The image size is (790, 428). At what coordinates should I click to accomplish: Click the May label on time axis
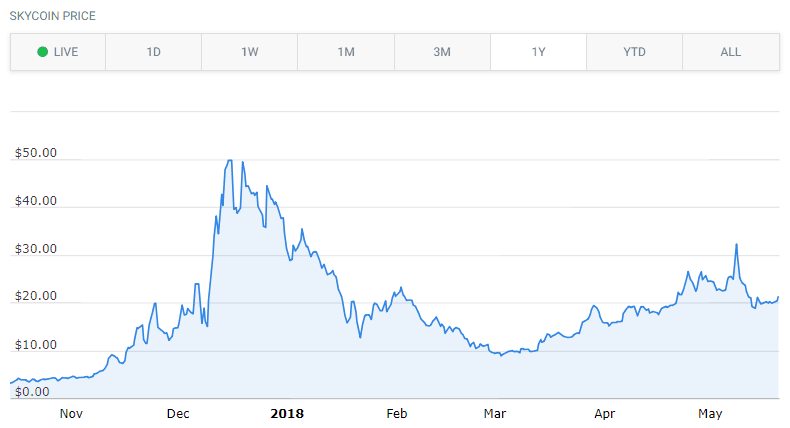[x=710, y=414]
